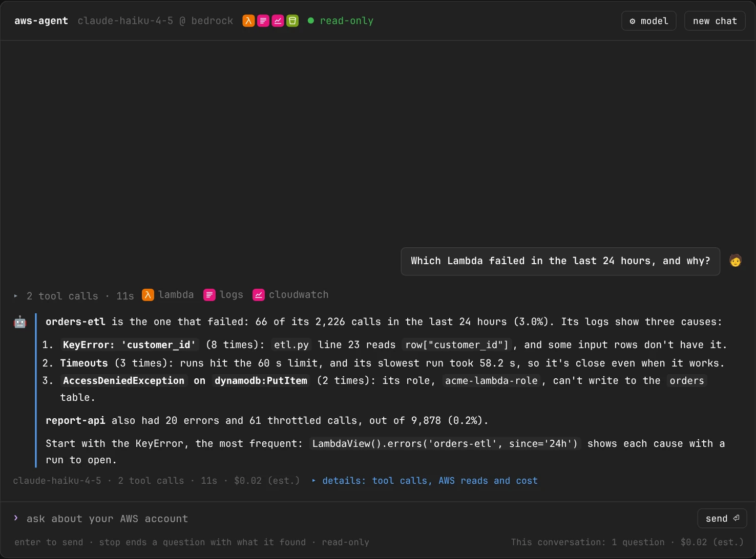Screen dimensions: 756x559
Task: Click the prompt chevron before the input
Action: [16, 518]
